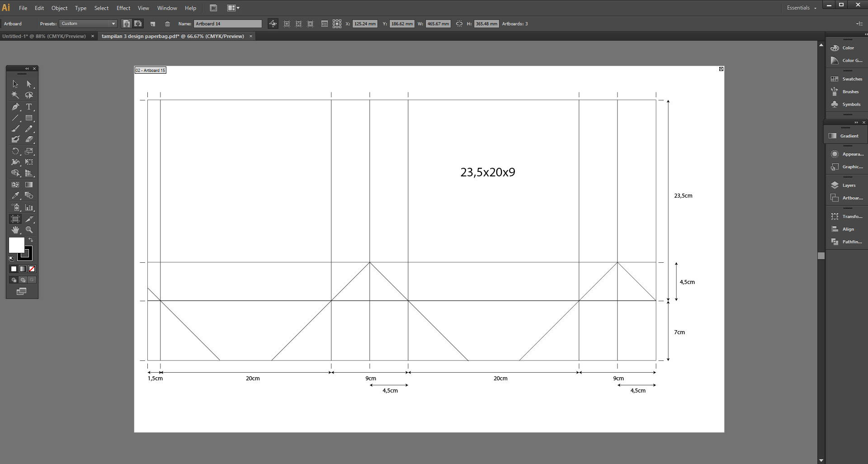
Task: Open the control bar options menu
Action: tap(859, 24)
